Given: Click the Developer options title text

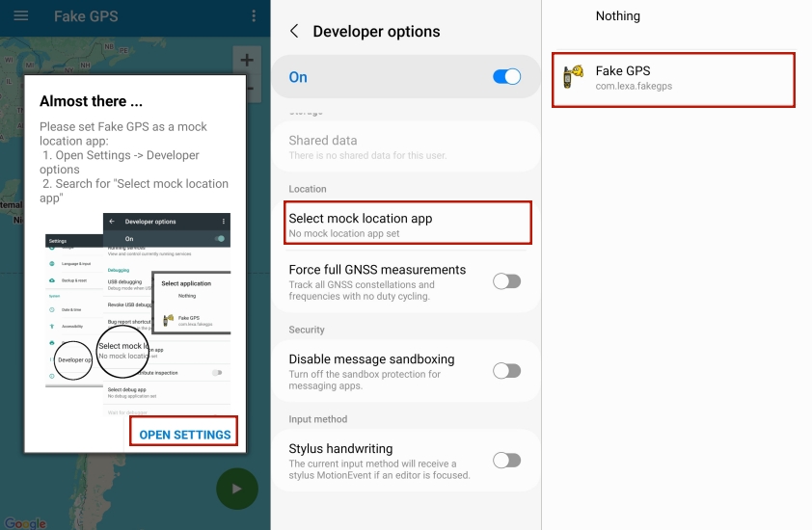Looking at the screenshot, I should (376, 32).
